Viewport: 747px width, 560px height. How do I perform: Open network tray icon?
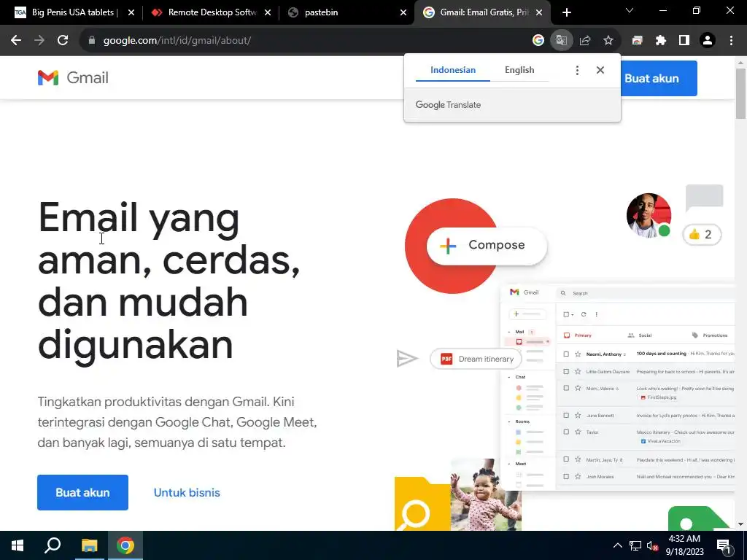(635, 546)
